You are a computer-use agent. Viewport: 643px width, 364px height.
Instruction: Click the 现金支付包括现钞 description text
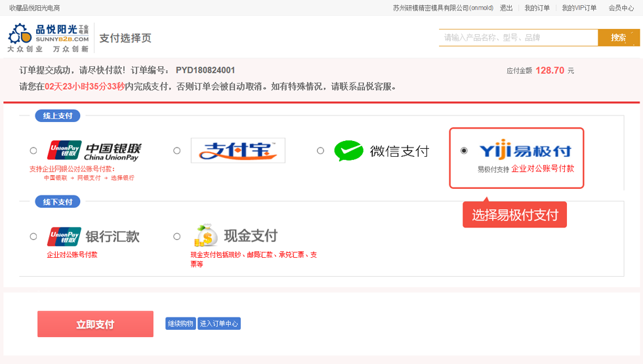253,259
